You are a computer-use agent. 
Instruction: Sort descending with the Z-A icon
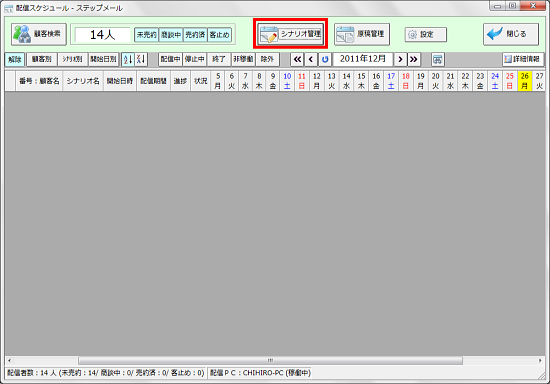(x=141, y=59)
